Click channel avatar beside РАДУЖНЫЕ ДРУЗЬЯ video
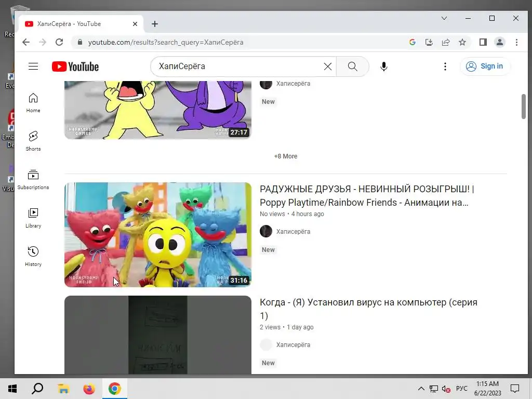Screen dimensions: 532x399 pyautogui.click(x=266, y=231)
